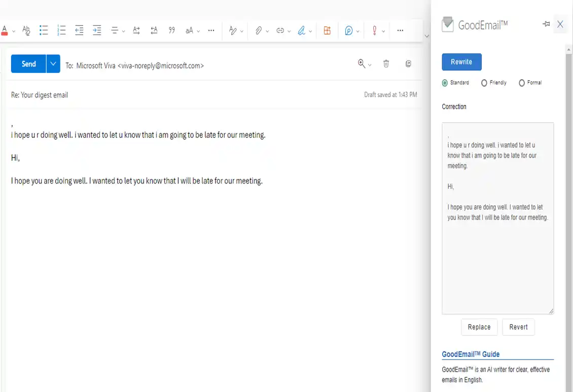Screen dimensions: 573x392
Task: Click the signature pen icon
Action: 301,30
